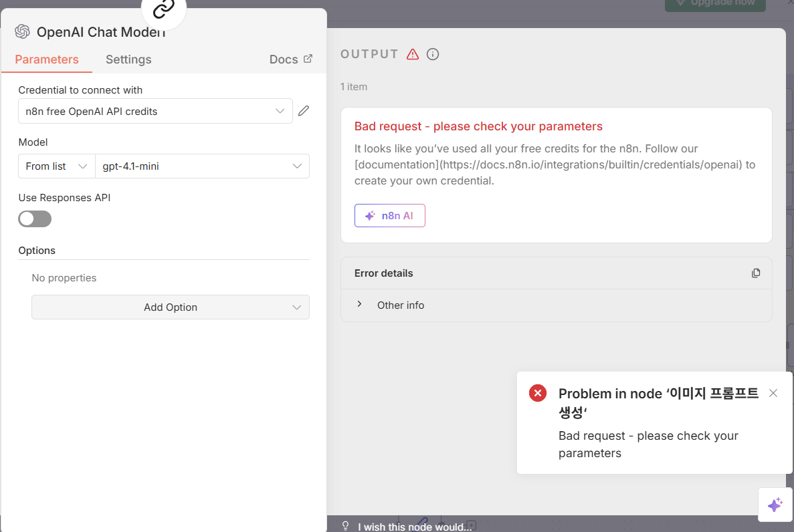Open the Docs link
Viewport: 794px width, 532px height.
tap(290, 59)
